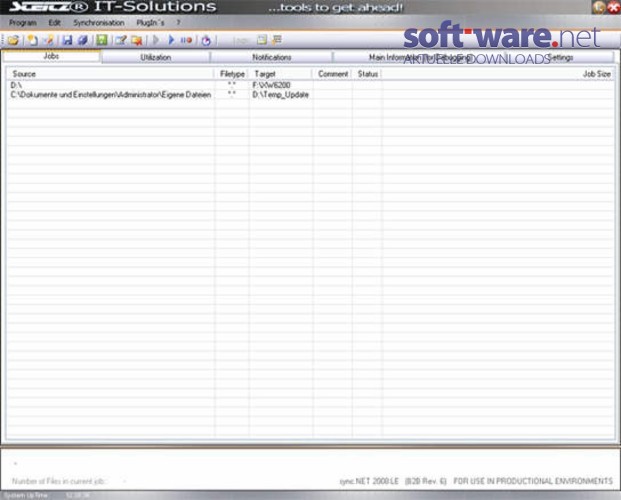Click the greyed-out toolbar icon left of the note icon

[x=241, y=40]
